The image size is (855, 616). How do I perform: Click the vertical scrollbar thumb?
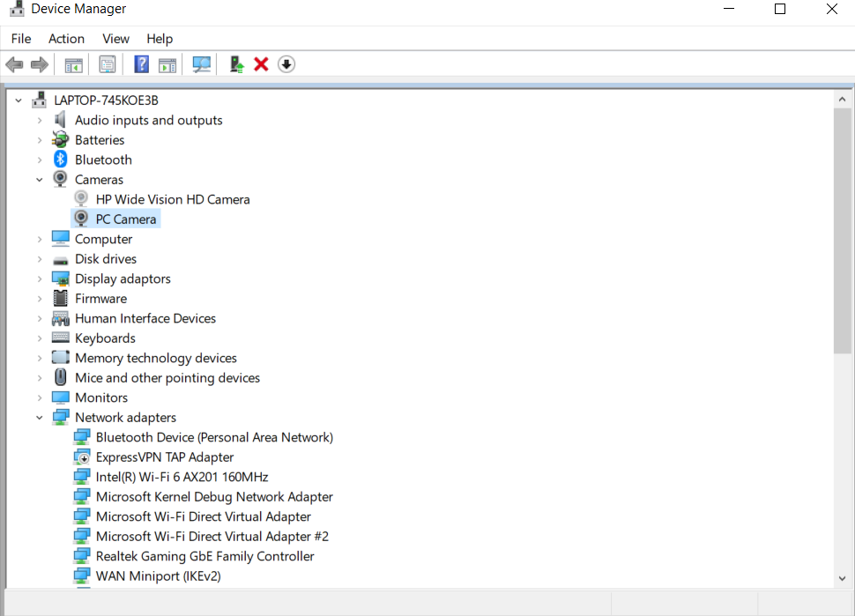843,231
